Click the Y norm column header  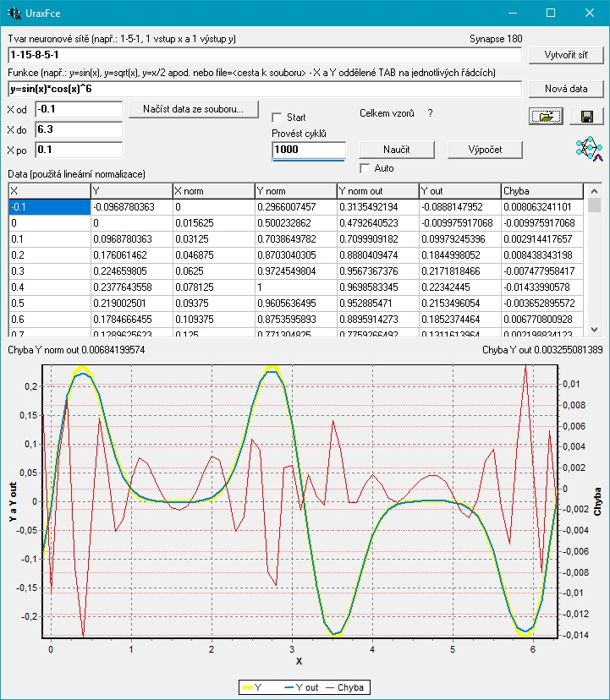point(296,191)
